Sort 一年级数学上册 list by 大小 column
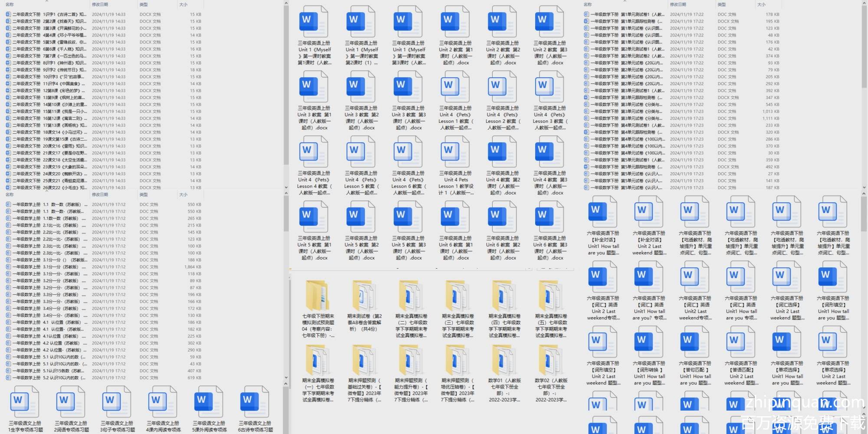This screenshot has width=868, height=434. coord(184,195)
